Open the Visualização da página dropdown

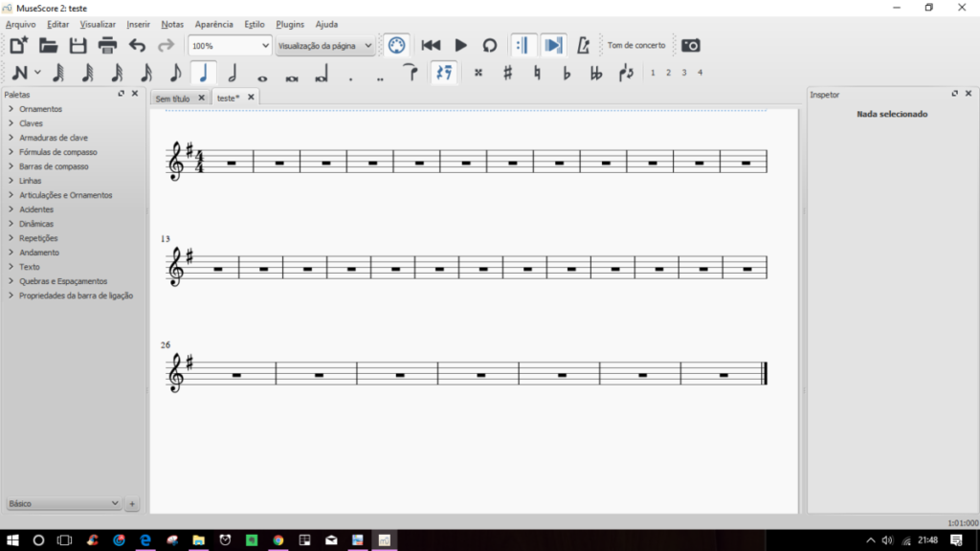pyautogui.click(x=324, y=45)
